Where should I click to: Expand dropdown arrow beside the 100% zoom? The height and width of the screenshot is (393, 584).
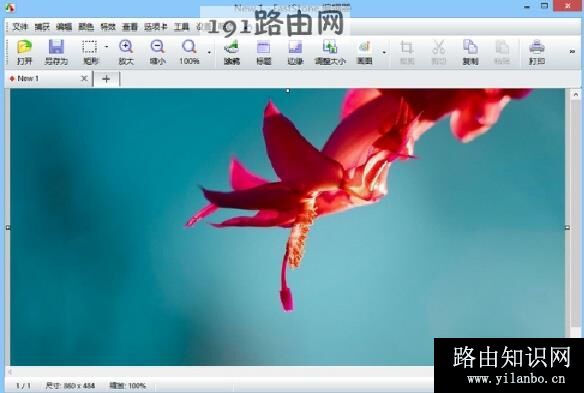tap(209, 53)
